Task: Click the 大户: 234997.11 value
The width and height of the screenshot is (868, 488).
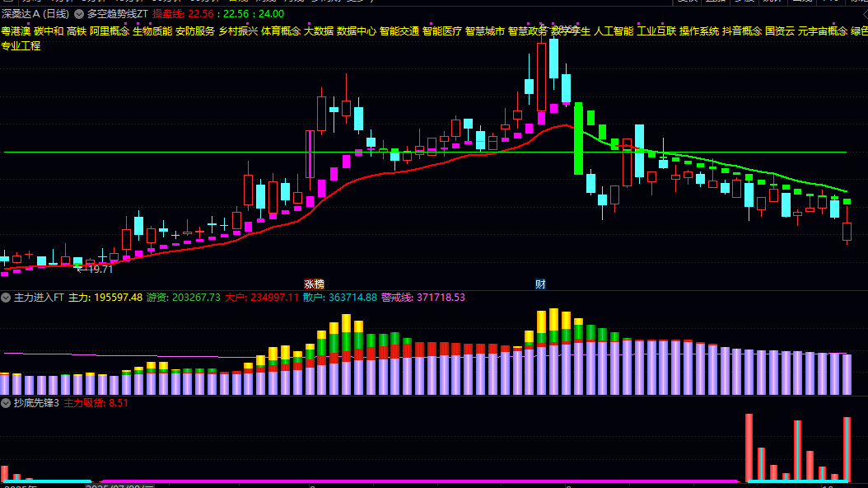Action: pyautogui.click(x=261, y=298)
